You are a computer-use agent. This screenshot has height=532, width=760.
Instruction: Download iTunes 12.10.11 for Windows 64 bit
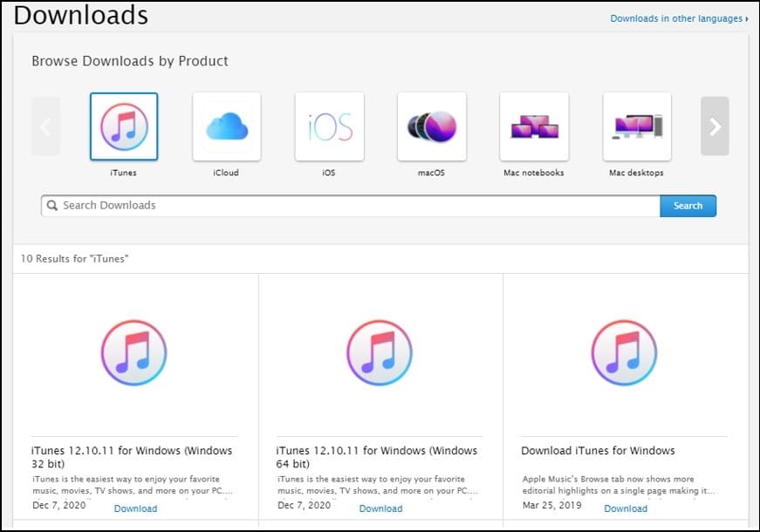(381, 508)
